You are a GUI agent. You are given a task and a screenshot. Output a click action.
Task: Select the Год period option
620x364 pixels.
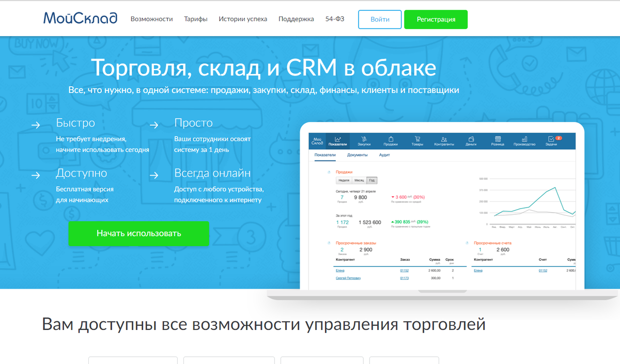pos(371,180)
